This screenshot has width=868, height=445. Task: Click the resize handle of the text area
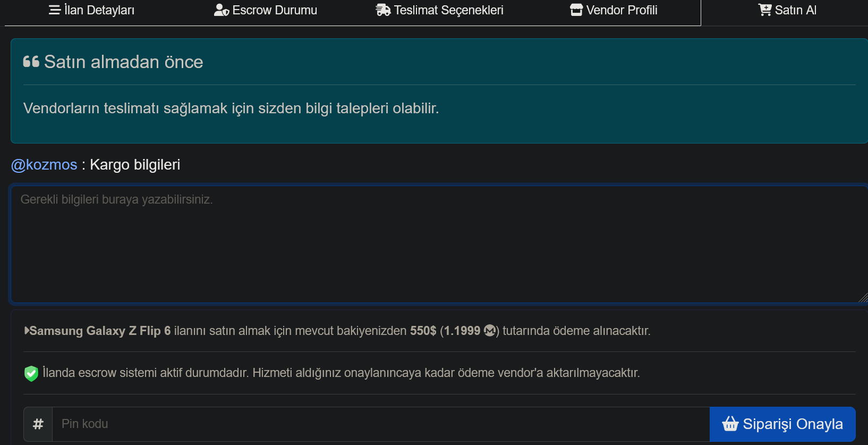[x=863, y=298]
